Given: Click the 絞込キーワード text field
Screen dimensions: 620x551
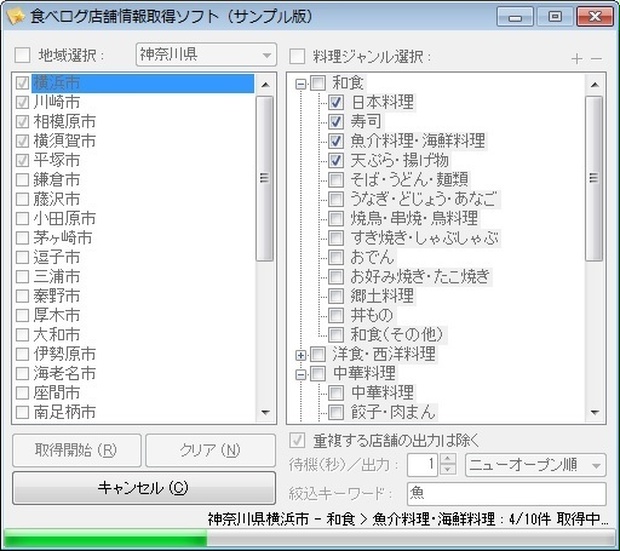Looking at the screenshot, I should pyautogui.click(x=507, y=493).
